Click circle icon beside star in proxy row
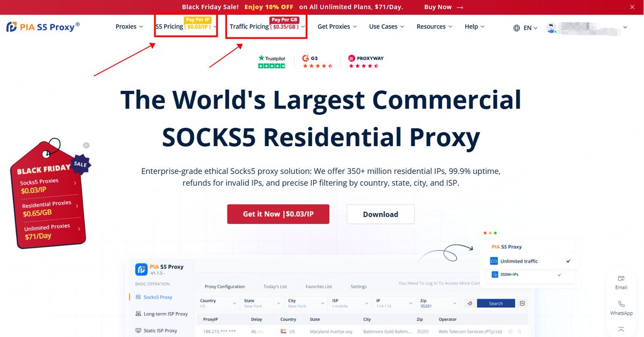The height and width of the screenshot is (337, 644). coord(510,332)
